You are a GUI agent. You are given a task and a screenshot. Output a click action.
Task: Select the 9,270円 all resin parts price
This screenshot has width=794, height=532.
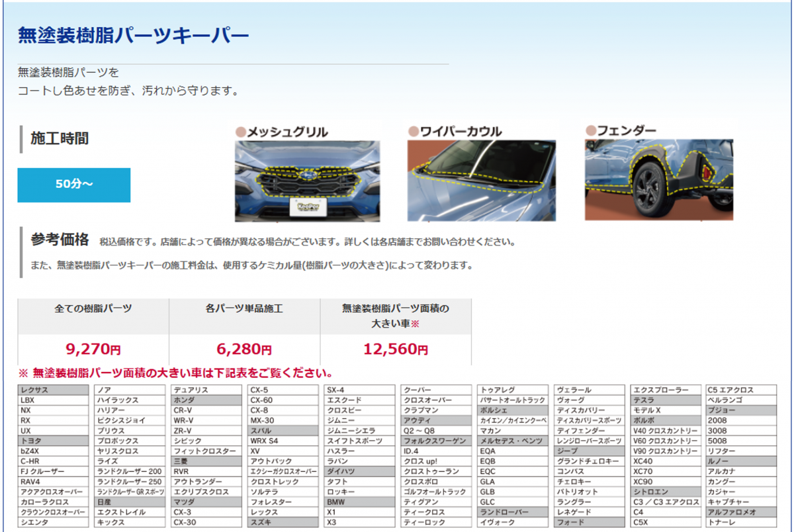[93, 349]
